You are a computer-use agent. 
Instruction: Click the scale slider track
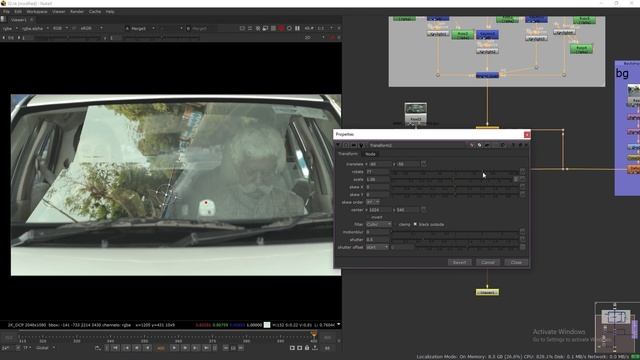click(x=452, y=179)
